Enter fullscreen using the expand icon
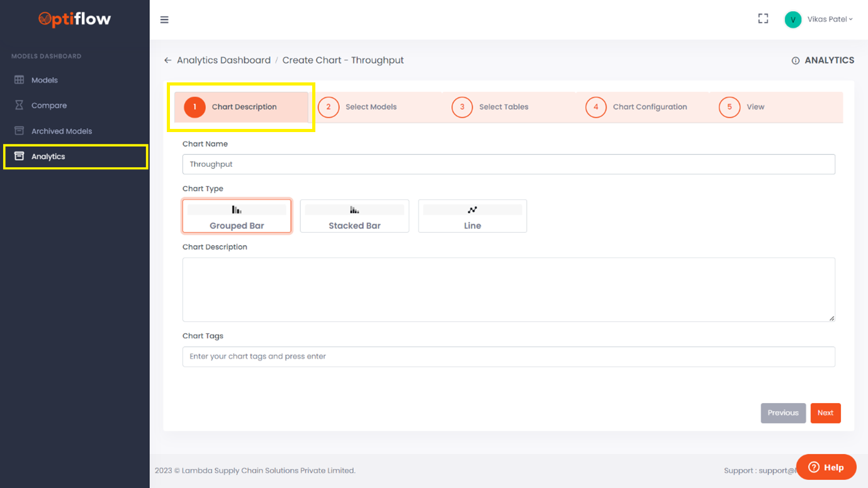The height and width of the screenshot is (488, 868). pos(763,19)
